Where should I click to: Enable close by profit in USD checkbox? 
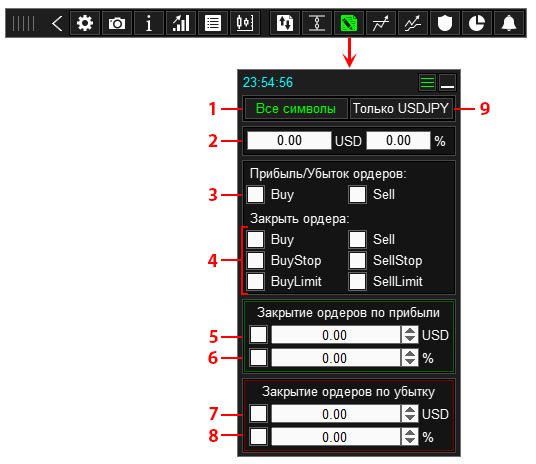(x=258, y=335)
